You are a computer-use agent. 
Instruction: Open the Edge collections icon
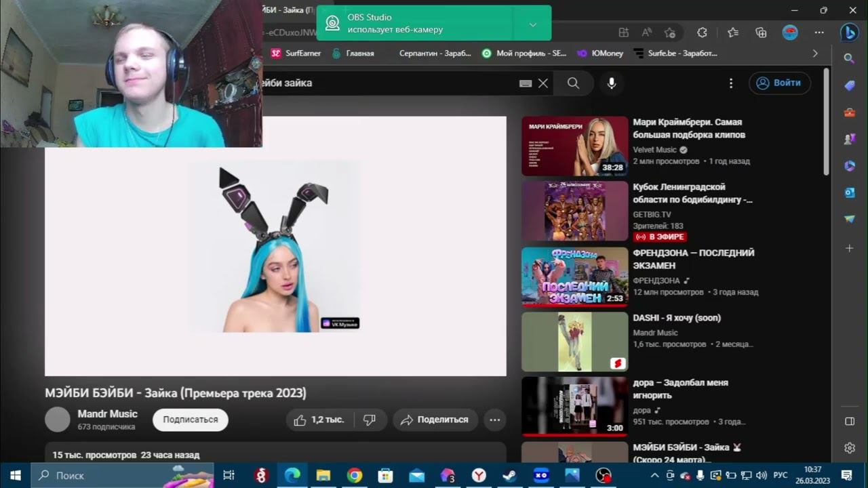pyautogui.click(x=761, y=33)
